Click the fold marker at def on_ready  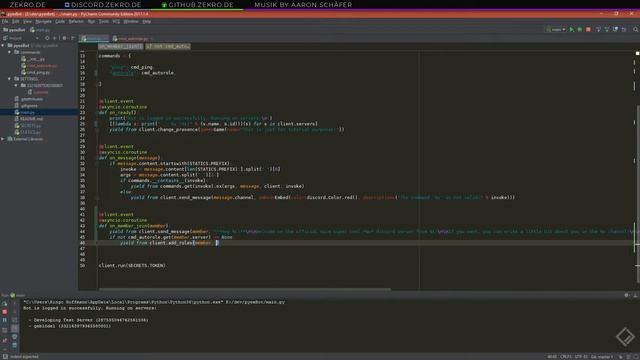coord(96,113)
